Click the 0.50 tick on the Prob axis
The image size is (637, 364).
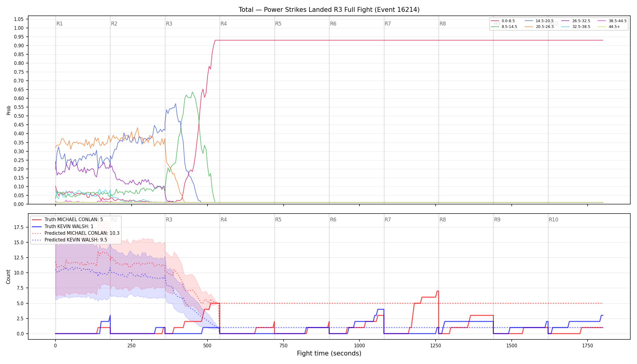point(19,116)
